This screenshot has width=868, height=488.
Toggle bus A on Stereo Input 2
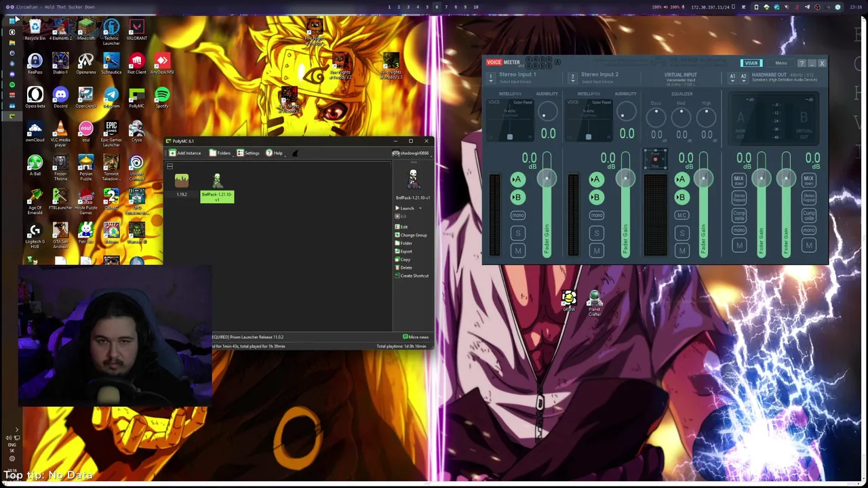pos(596,180)
